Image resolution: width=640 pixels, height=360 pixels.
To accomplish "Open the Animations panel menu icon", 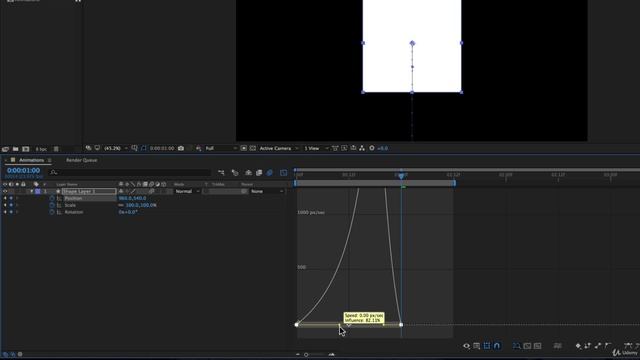I will pyautogui.click(x=49, y=160).
